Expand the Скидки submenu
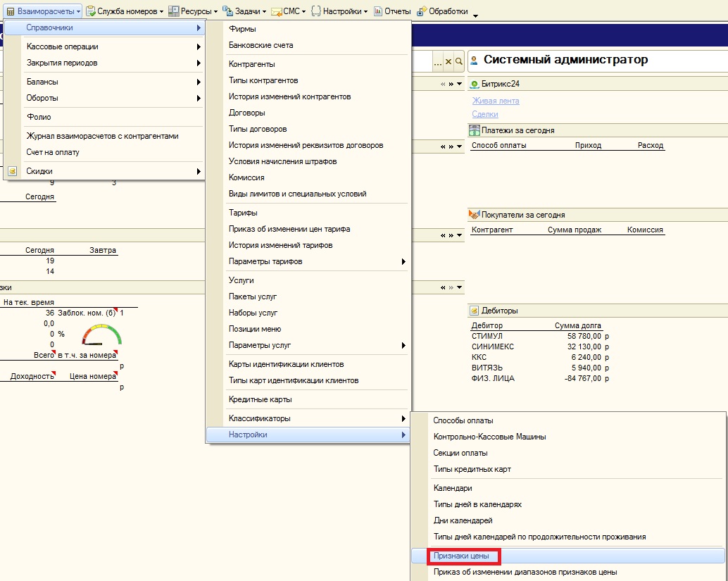Screen dimensions: 728x581 pos(104,171)
